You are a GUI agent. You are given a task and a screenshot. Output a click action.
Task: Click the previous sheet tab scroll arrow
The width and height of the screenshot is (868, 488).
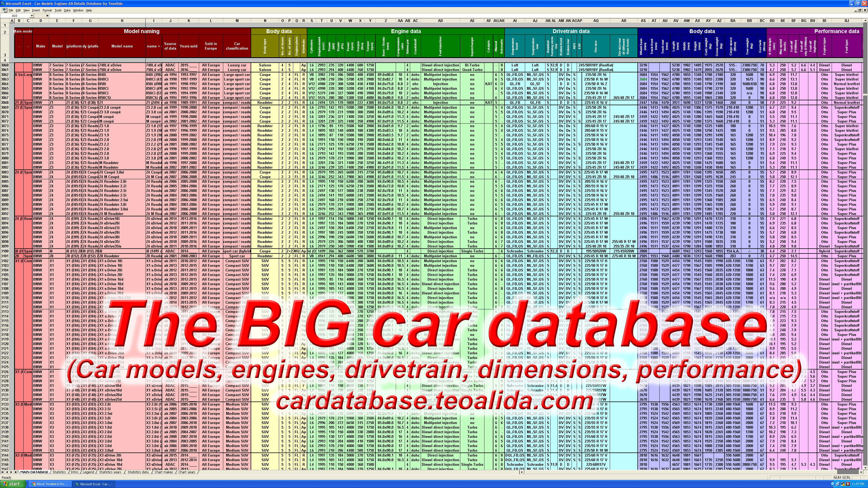(x=7, y=472)
